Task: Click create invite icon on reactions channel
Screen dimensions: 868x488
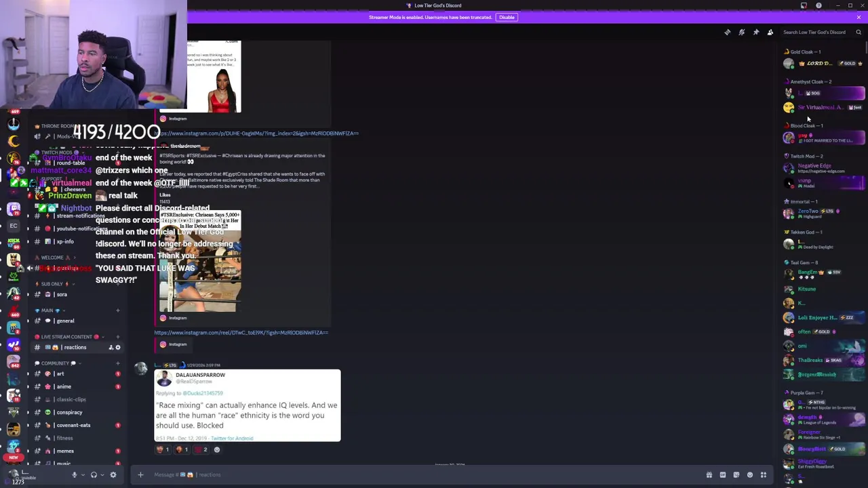Action: pos(111,347)
